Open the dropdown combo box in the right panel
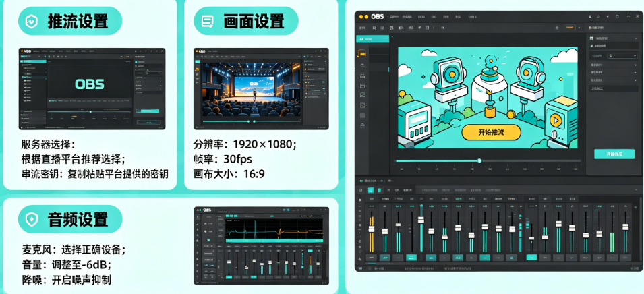 622,55
